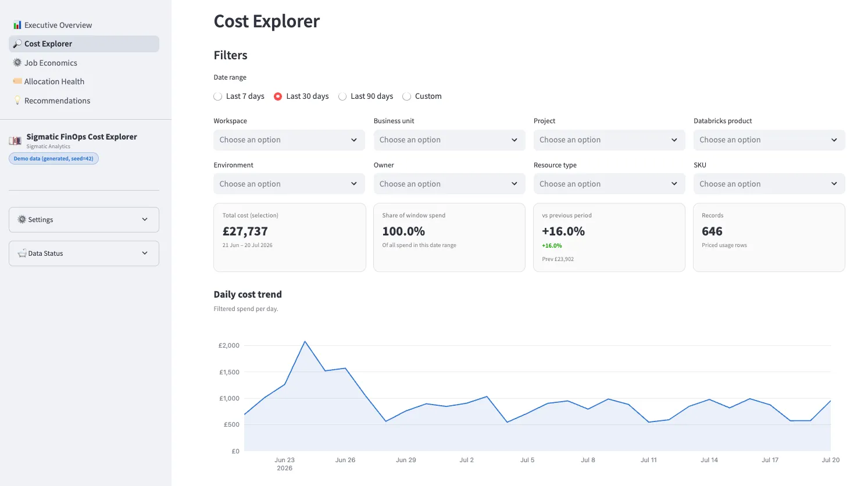The image size is (868, 486).
Task: Click the Daily cost trend heading
Action: [248, 295]
